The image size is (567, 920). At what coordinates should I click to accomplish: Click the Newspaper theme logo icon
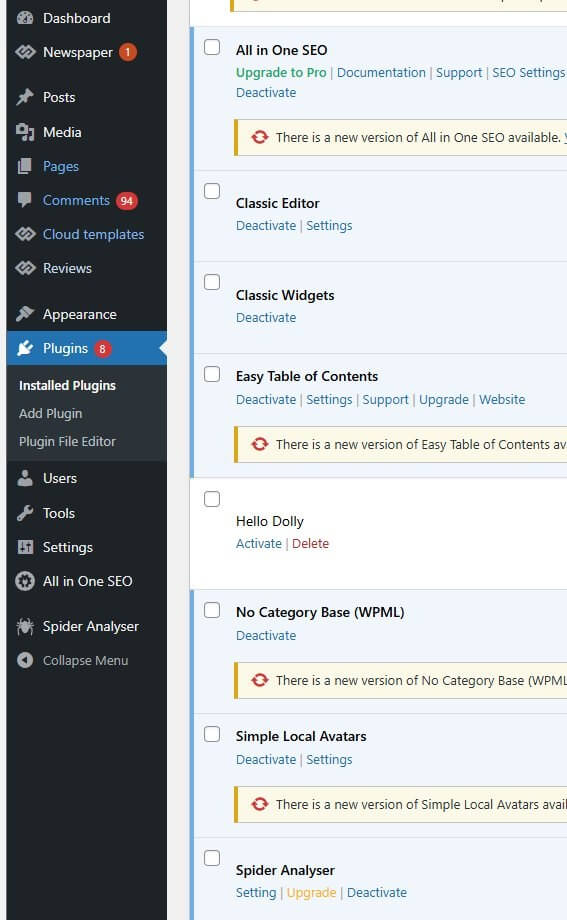pyautogui.click(x=25, y=52)
